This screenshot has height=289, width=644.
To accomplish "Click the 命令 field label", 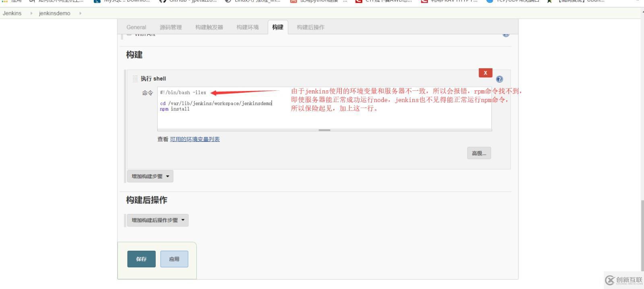I will pos(147,93).
